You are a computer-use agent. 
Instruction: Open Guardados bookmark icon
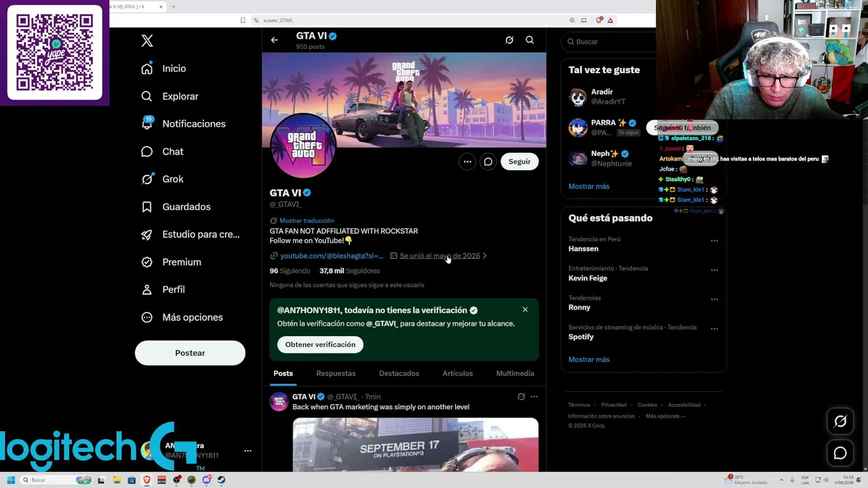tap(147, 207)
